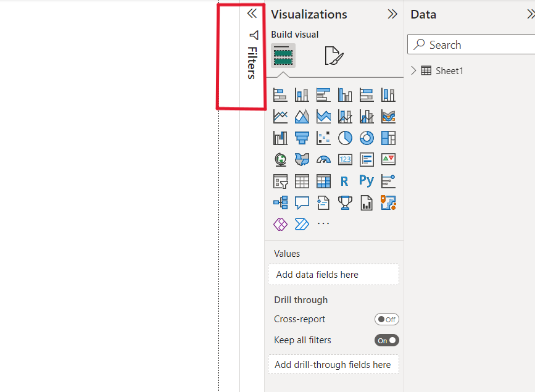The height and width of the screenshot is (392, 535).
Task: Select the Pie chart visual
Action: point(345,138)
